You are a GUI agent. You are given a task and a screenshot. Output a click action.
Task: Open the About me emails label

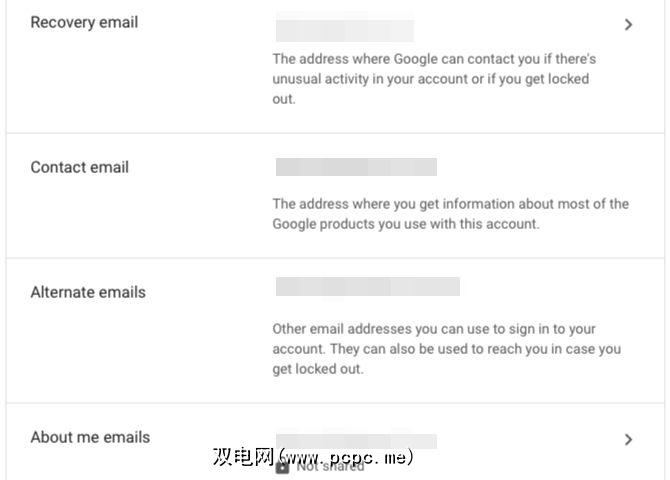coord(90,437)
